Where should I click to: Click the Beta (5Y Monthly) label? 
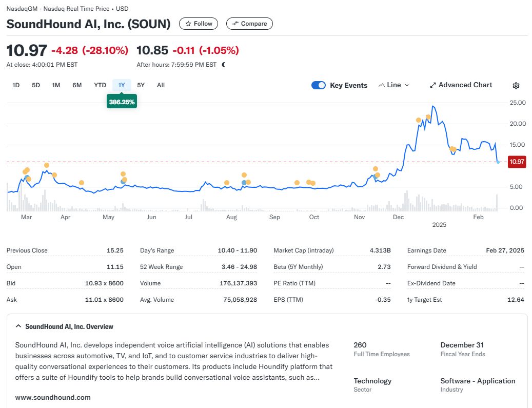[298, 267]
